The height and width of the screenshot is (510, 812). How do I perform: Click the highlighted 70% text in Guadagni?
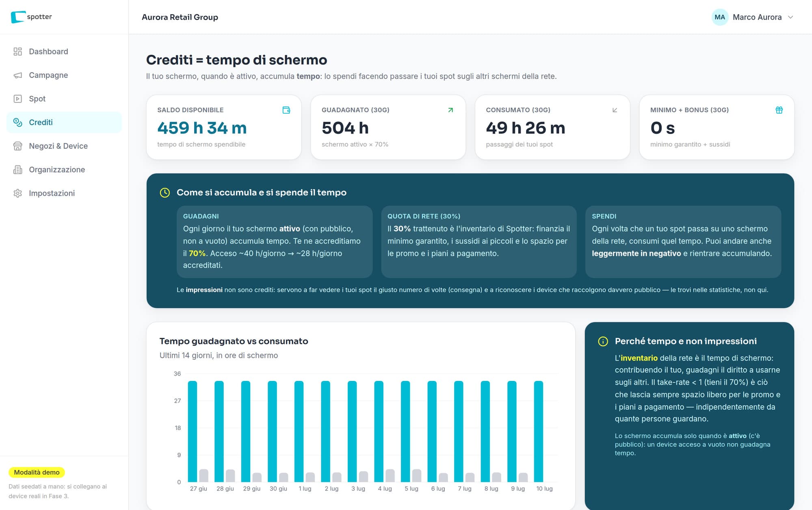(197, 253)
